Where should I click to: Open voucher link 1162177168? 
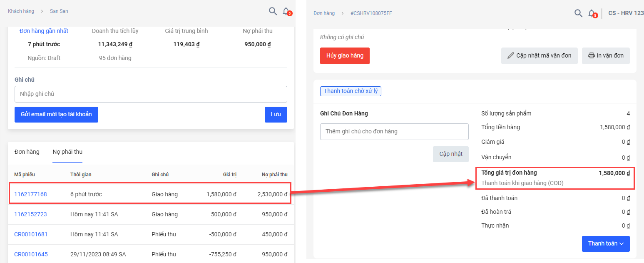tap(30, 194)
